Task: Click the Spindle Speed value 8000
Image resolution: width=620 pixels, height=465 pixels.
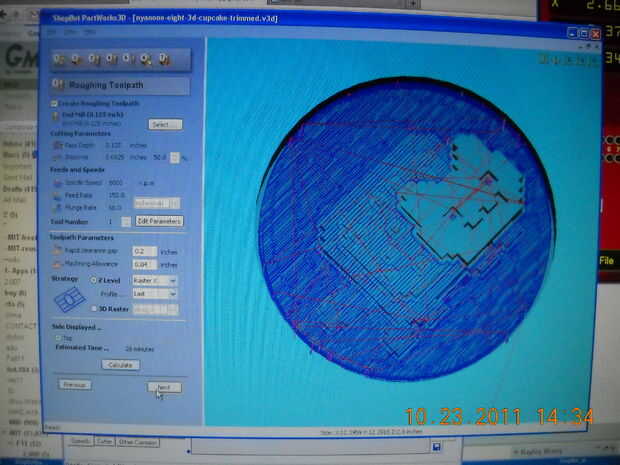Action: click(x=116, y=183)
